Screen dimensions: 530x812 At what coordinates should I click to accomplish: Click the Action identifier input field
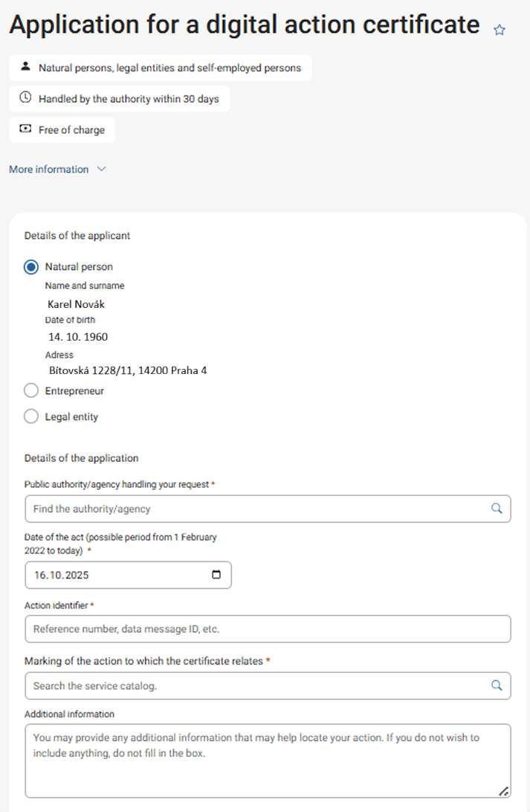pos(223,628)
